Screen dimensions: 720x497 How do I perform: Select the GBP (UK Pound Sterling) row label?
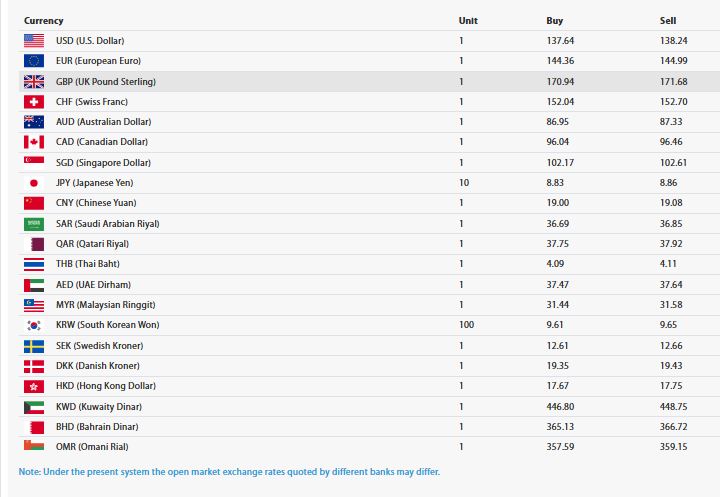coord(106,82)
